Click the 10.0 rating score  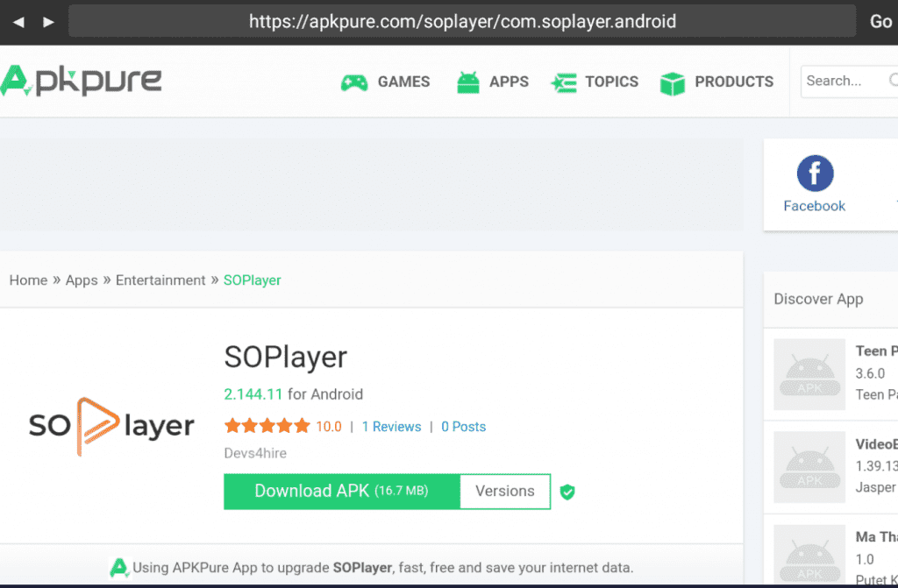click(329, 427)
